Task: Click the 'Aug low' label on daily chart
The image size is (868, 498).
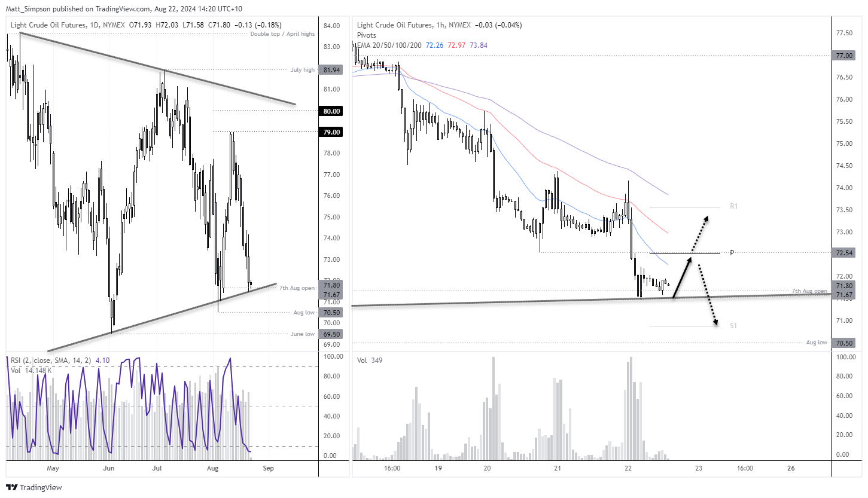Action: [304, 312]
